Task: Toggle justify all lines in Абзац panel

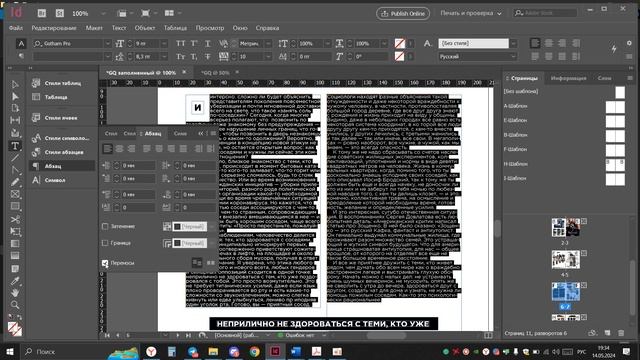Action: tap(183, 149)
